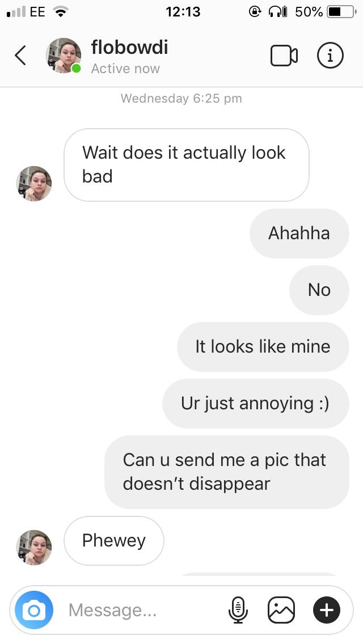The width and height of the screenshot is (363, 644).
Task: Tap header profile picture thumbnail
Action: pyautogui.click(x=64, y=55)
